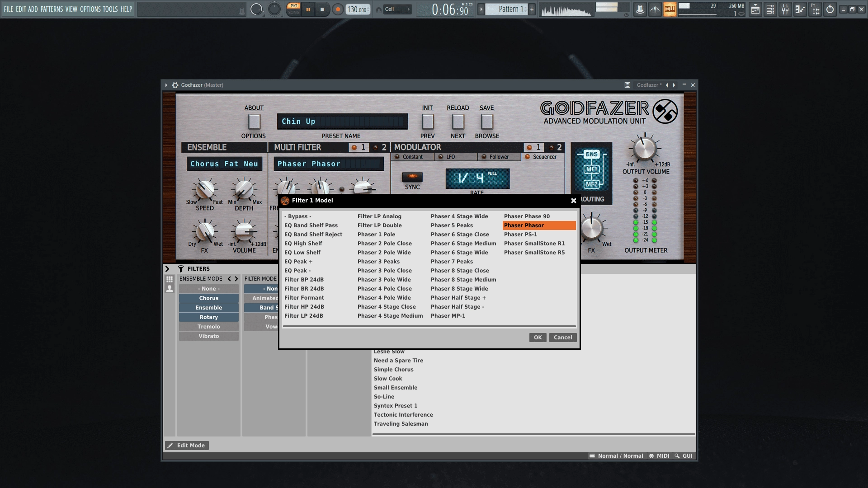The height and width of the screenshot is (488, 868).
Task: Pause playback with the pause button
Action: point(308,9)
